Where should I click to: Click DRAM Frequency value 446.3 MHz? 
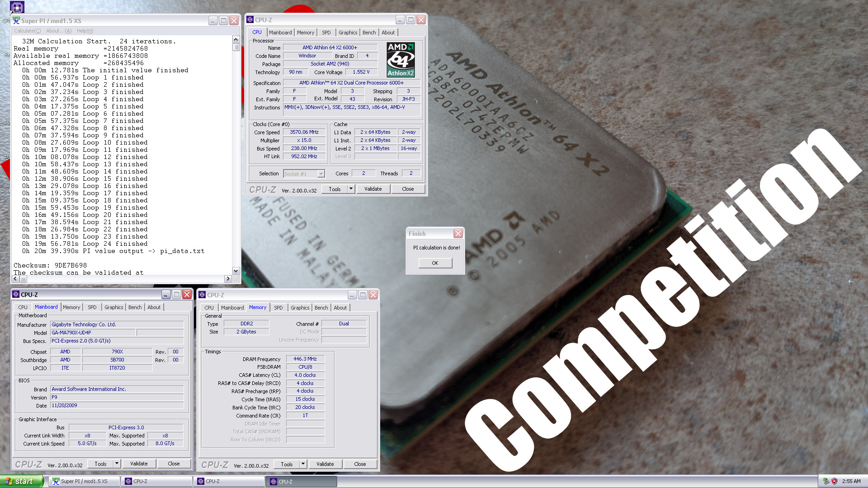coord(305,359)
